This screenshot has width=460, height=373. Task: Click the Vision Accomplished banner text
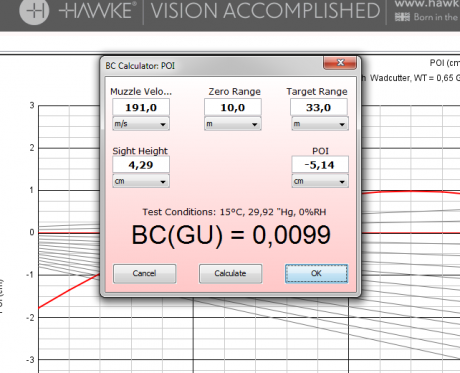pos(265,10)
